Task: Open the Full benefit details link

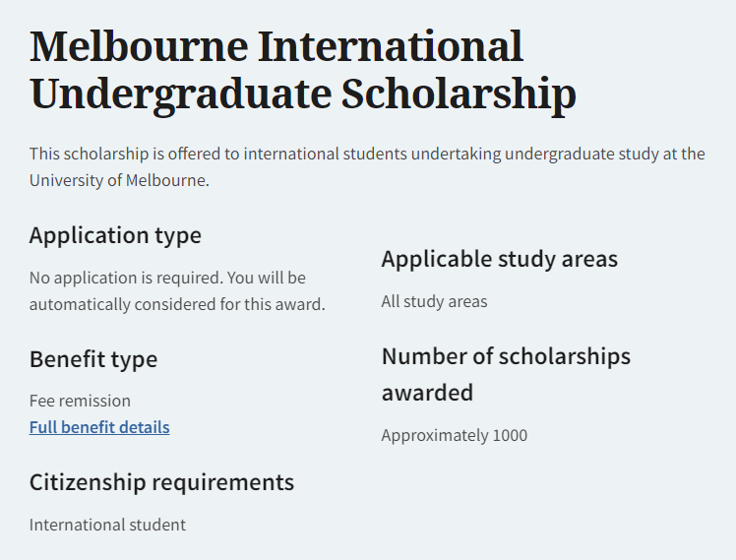Action: (99, 427)
